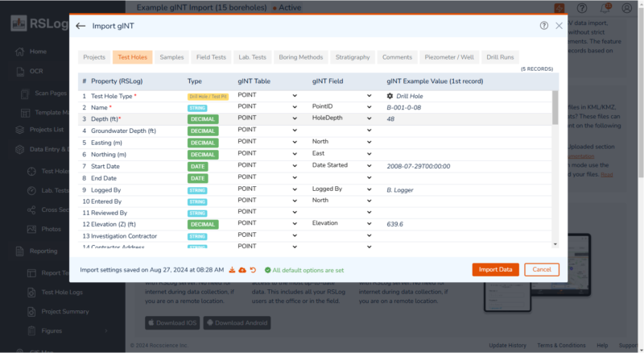Click the download import settings icon
The height and width of the screenshot is (353, 644).
click(x=232, y=270)
